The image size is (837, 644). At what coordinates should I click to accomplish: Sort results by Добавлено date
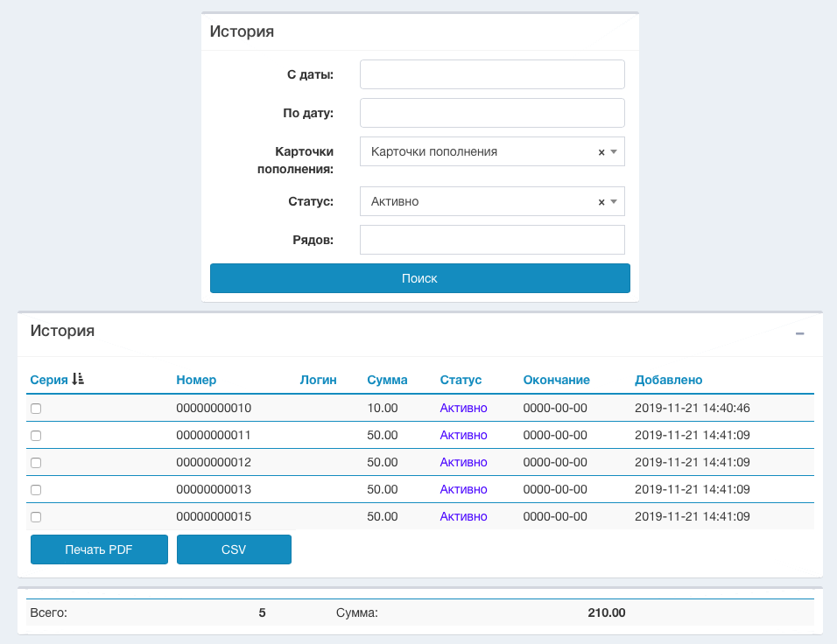pos(668,380)
